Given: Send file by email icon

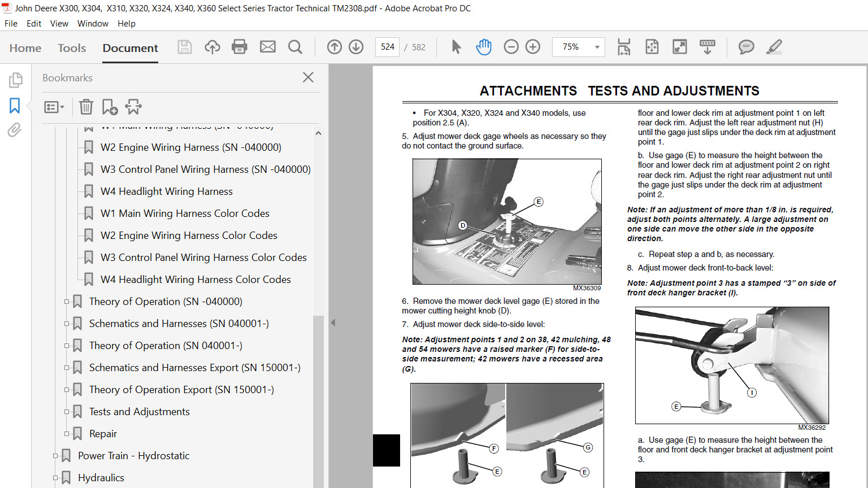Looking at the screenshot, I should click(268, 47).
